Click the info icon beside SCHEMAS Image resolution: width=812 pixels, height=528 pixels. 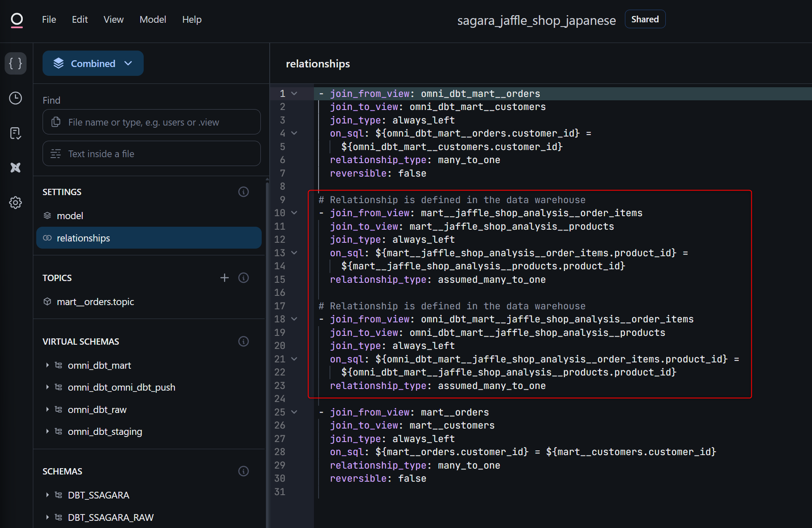tap(244, 471)
